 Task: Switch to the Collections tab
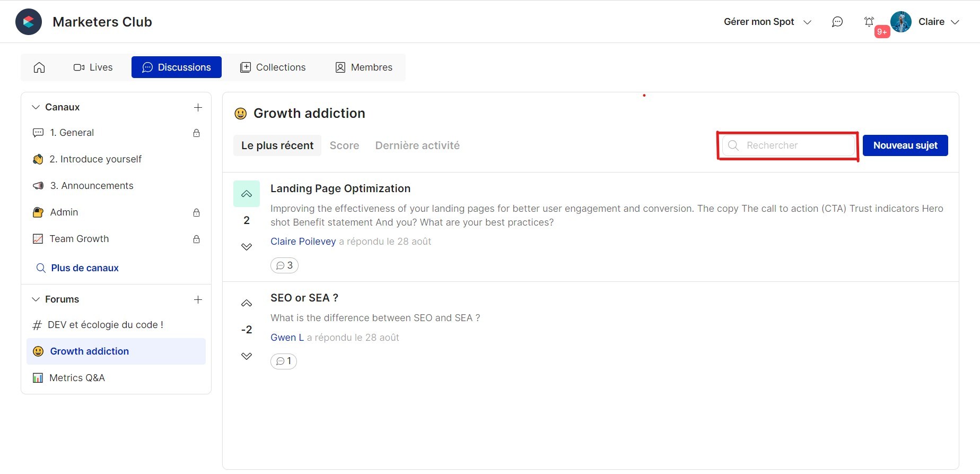coord(273,67)
